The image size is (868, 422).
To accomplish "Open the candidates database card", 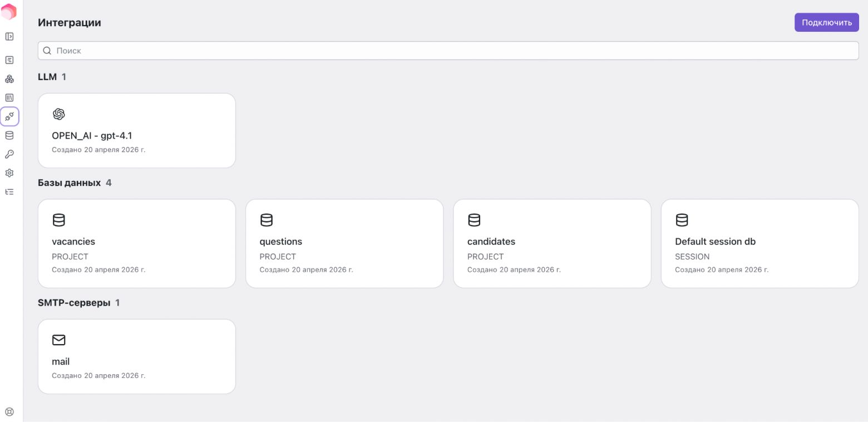I will click(x=552, y=244).
